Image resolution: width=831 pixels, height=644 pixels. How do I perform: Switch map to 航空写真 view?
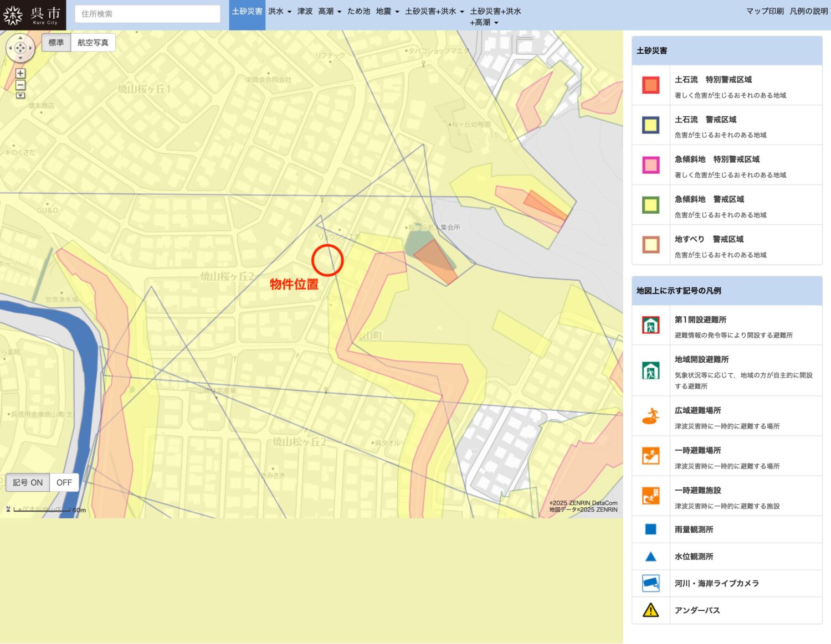point(93,43)
